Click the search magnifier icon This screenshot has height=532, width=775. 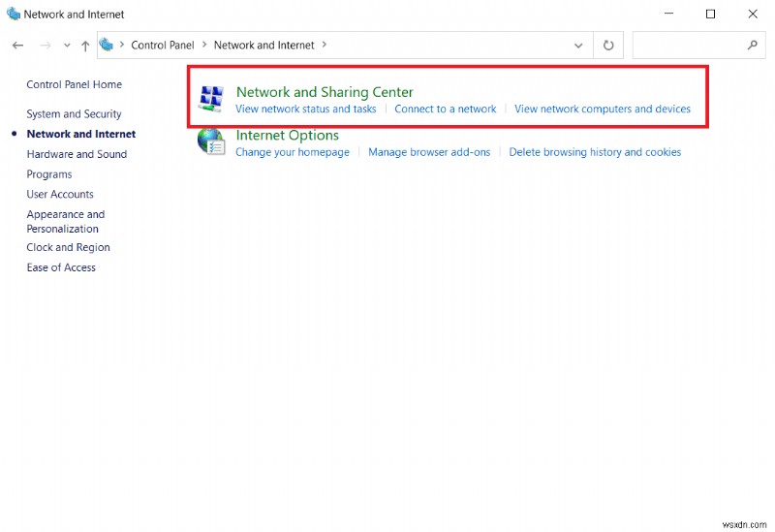(x=753, y=45)
